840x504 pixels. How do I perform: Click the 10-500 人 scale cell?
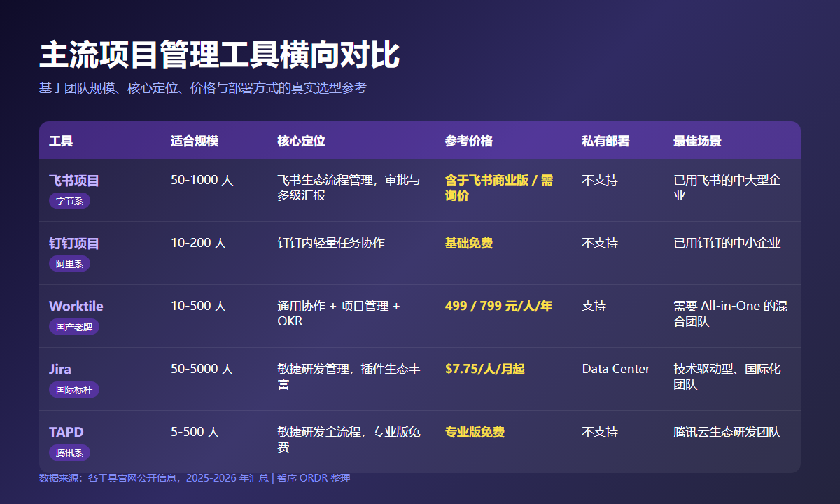pyautogui.click(x=198, y=306)
